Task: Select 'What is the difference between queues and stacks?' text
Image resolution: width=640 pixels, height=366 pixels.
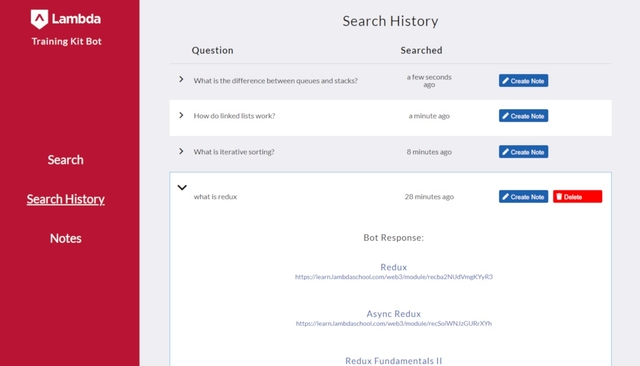Action: 276,81
